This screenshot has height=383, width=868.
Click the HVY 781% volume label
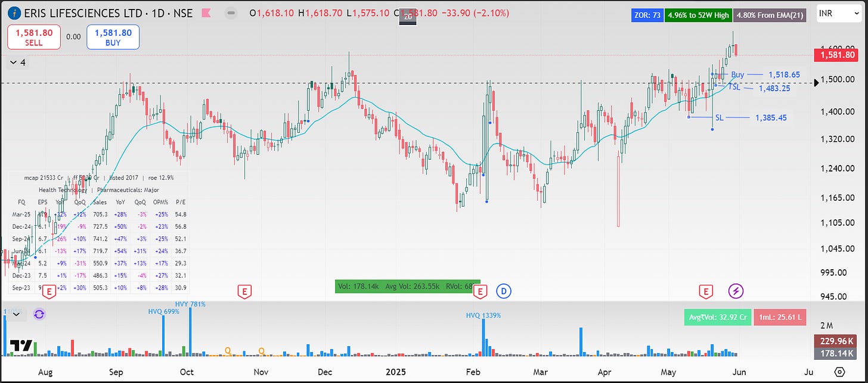click(x=190, y=304)
